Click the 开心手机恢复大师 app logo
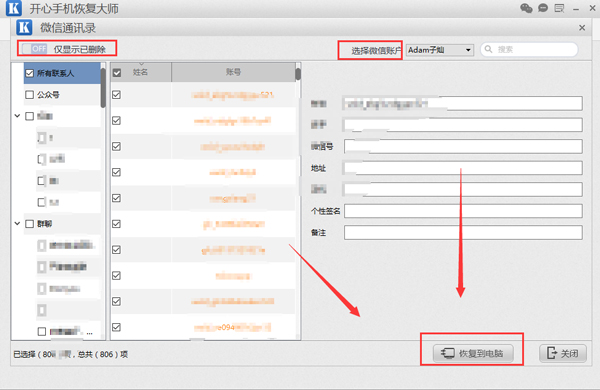This screenshot has width=600, height=390. tap(14, 8)
